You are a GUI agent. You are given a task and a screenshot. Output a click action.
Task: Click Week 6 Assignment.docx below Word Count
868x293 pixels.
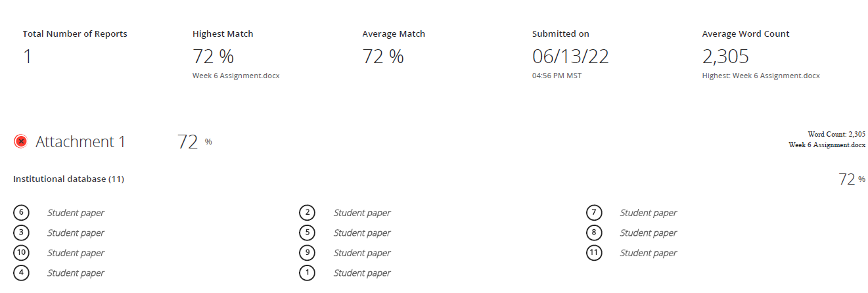(827, 145)
